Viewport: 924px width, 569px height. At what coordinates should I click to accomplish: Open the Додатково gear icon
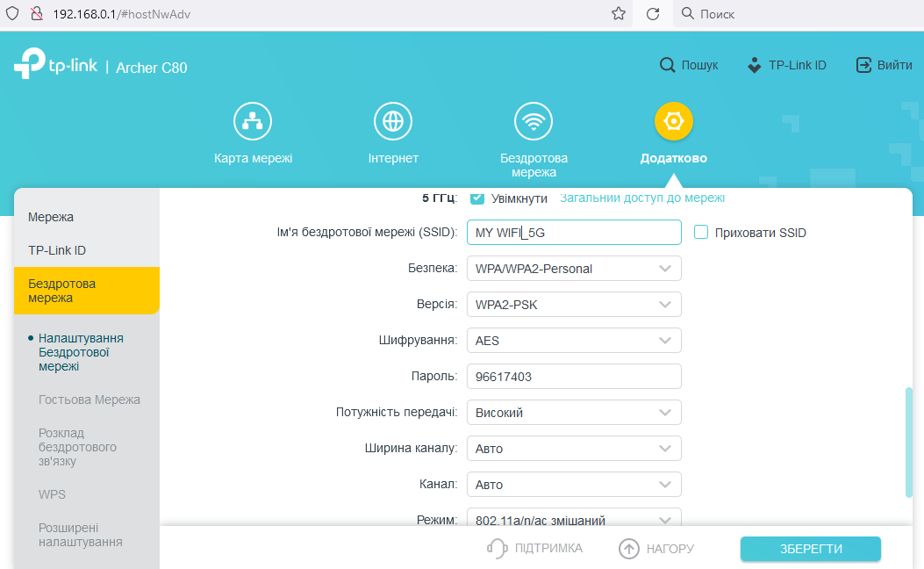tap(674, 121)
